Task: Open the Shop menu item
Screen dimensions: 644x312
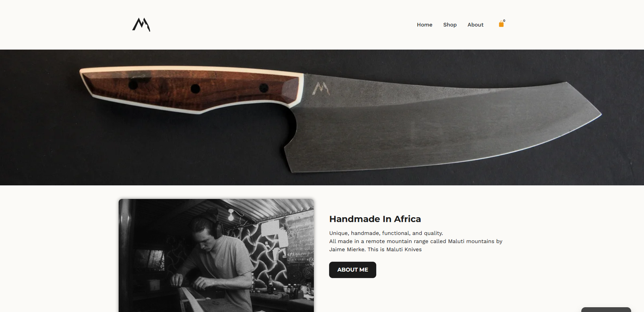Action: [x=450, y=25]
